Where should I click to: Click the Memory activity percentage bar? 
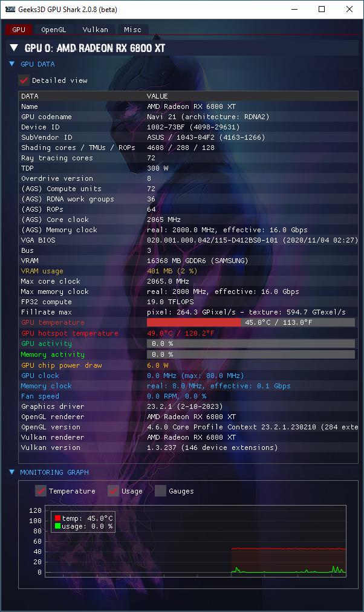coord(251,354)
